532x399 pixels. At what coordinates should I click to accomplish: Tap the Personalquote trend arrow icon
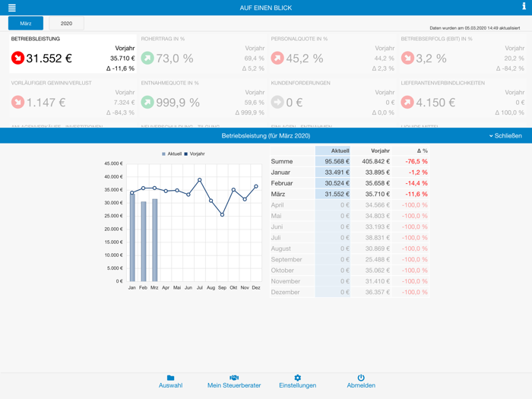pos(277,58)
